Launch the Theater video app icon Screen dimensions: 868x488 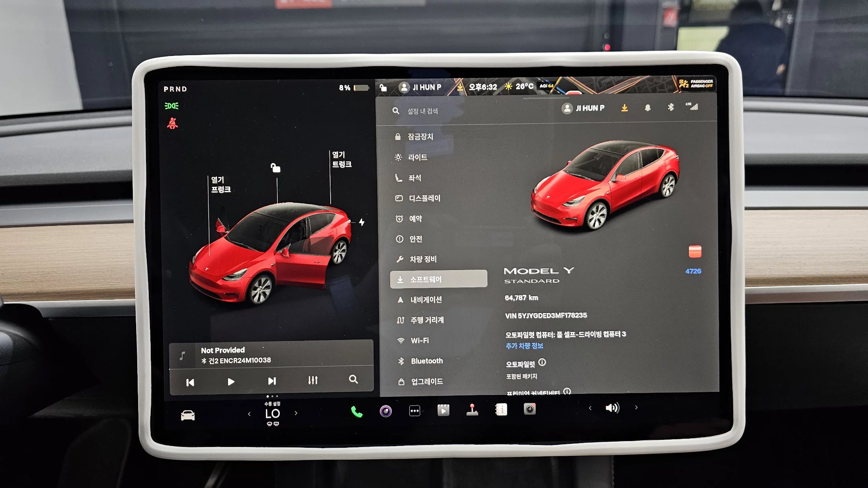(x=443, y=410)
